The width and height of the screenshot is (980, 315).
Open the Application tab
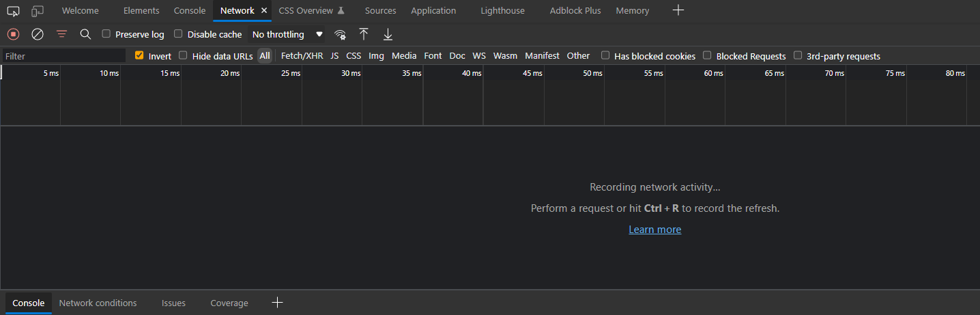tap(433, 10)
